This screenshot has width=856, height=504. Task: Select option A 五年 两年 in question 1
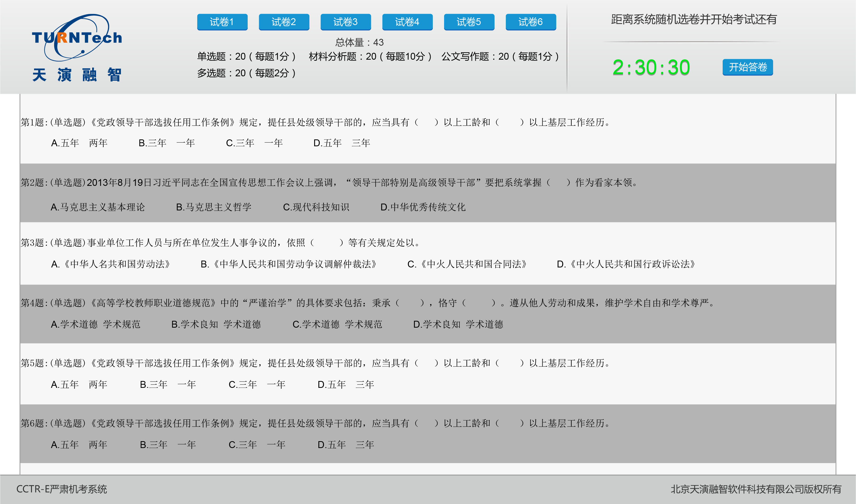point(79,143)
